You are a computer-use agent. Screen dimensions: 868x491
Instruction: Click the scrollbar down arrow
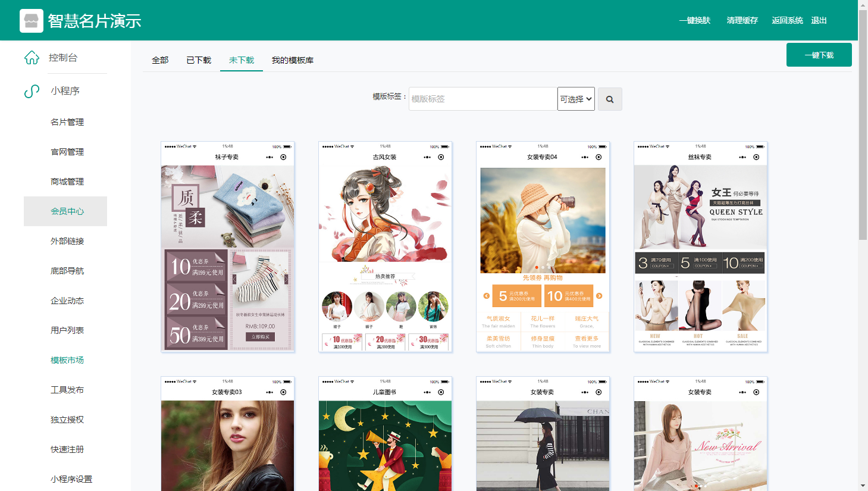pyautogui.click(x=863, y=486)
